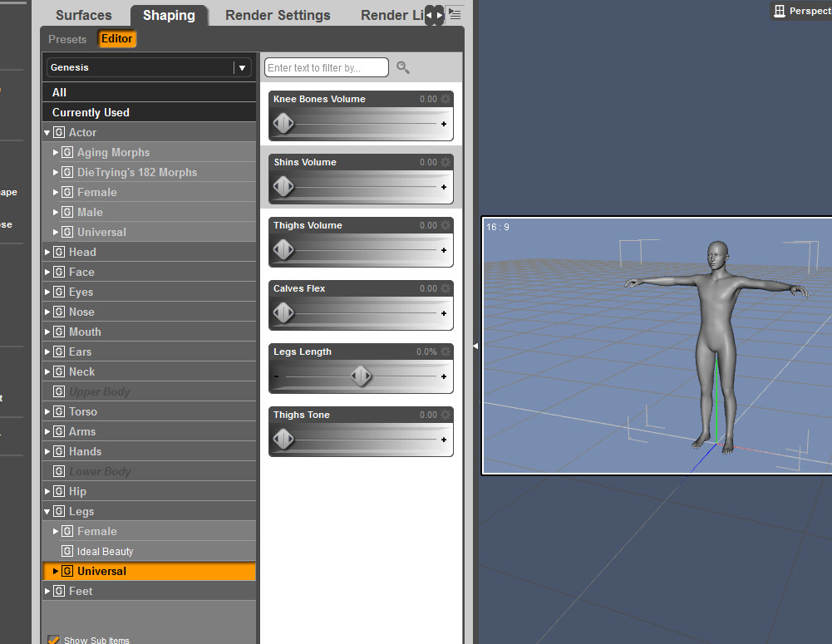Click the G icon of Lower Body
Image resolution: width=832 pixels, height=644 pixels.
[x=59, y=471]
